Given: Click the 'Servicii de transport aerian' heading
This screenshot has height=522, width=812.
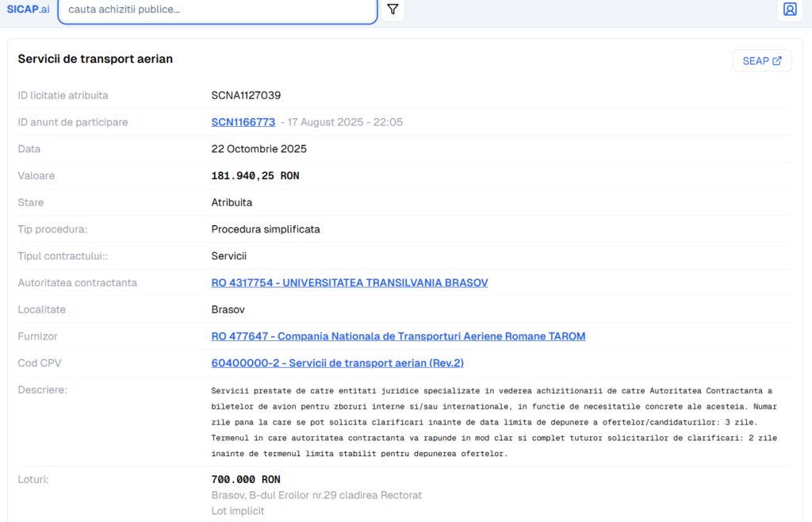Looking at the screenshot, I should 95,59.
